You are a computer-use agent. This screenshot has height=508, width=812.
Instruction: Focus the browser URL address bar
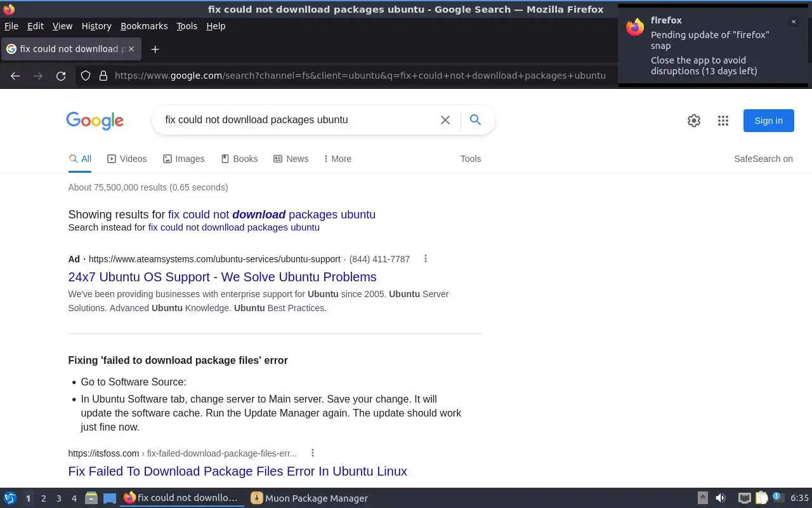(360, 76)
